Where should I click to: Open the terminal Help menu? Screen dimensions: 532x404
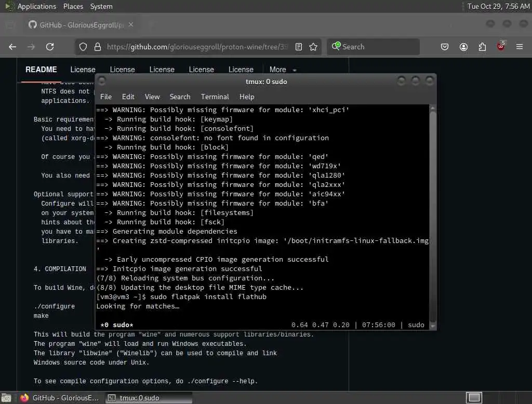click(x=247, y=97)
